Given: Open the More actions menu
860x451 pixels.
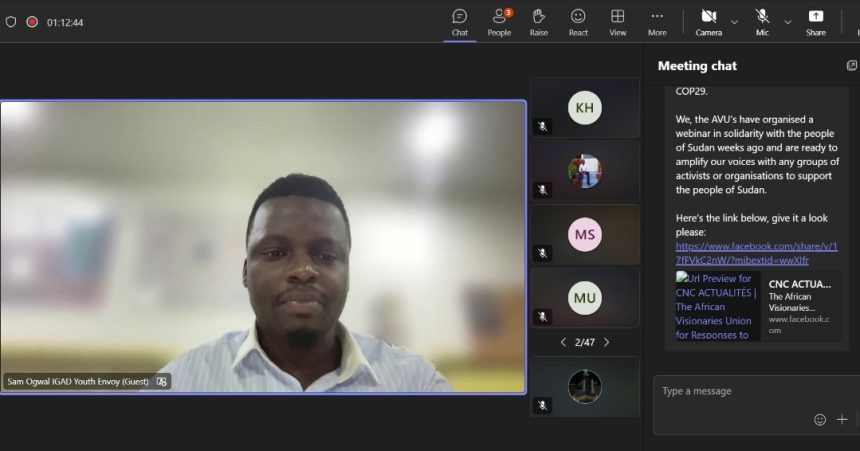Looking at the screenshot, I should tap(657, 22).
